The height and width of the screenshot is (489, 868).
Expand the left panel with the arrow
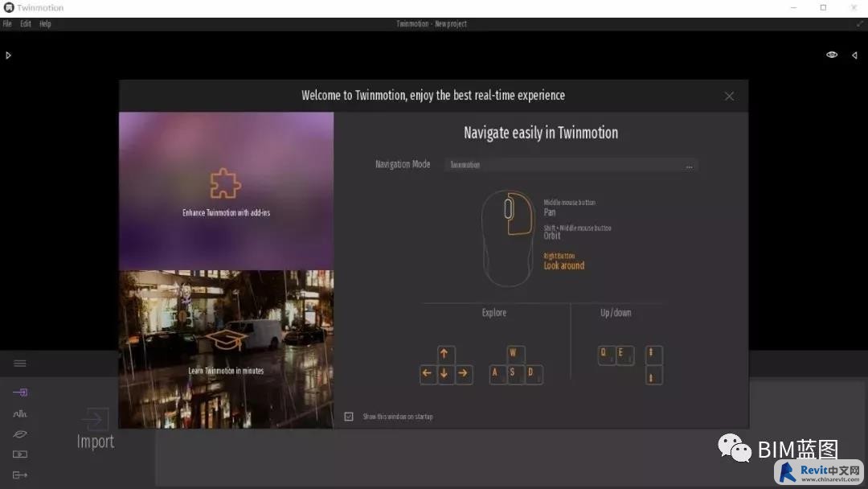(x=8, y=55)
